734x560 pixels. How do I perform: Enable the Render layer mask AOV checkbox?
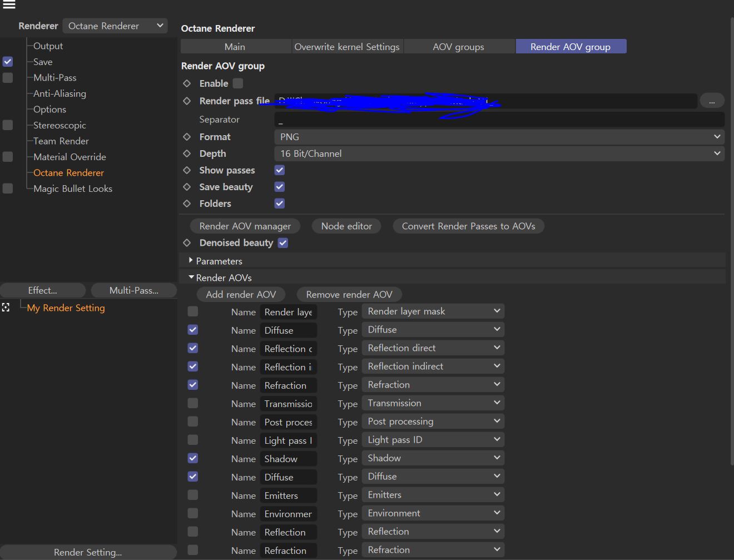[193, 311]
